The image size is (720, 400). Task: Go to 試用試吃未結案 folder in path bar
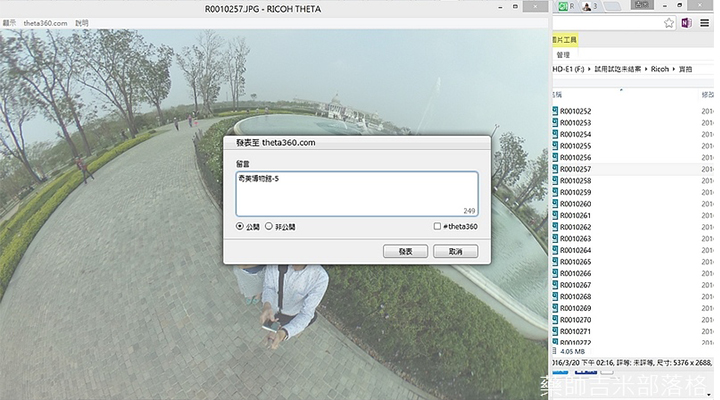pyautogui.click(x=618, y=69)
